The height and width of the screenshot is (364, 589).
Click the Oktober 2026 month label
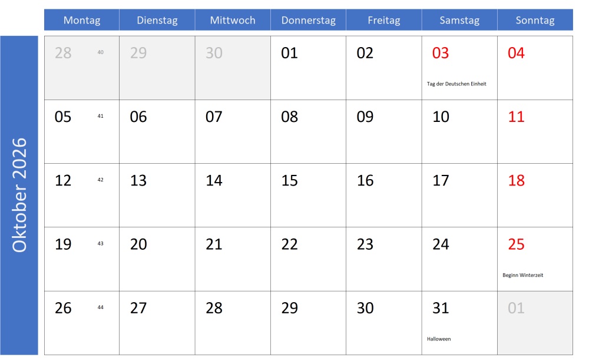(20, 195)
